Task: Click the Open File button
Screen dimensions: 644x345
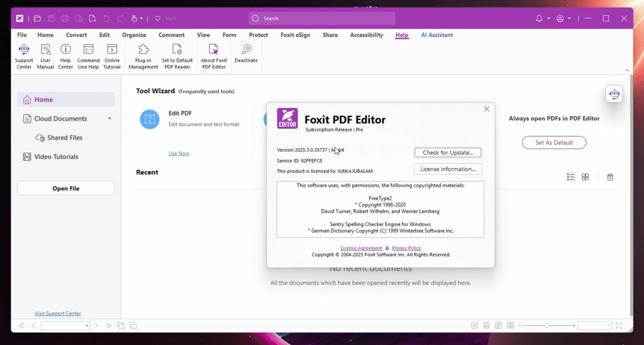Action: (x=65, y=189)
